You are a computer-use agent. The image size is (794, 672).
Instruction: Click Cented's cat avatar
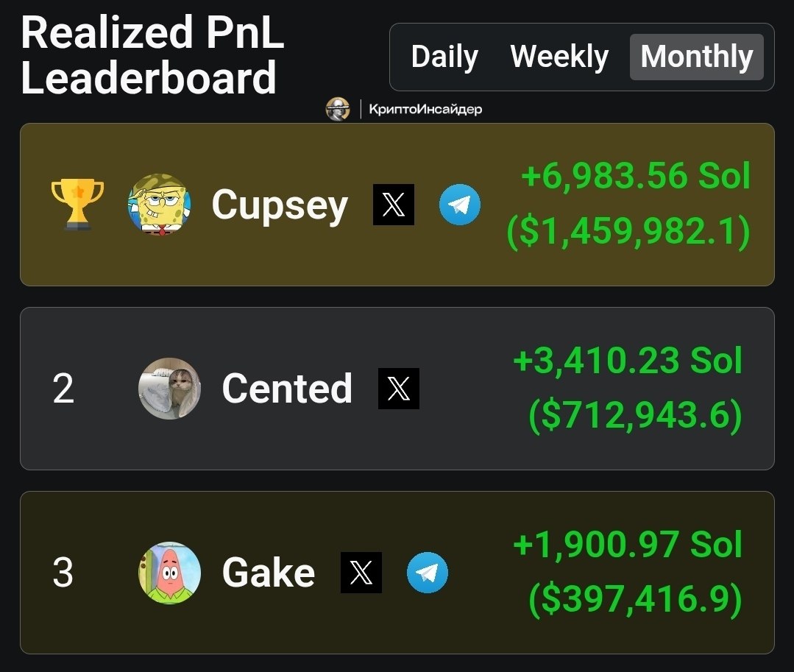pyautogui.click(x=170, y=389)
